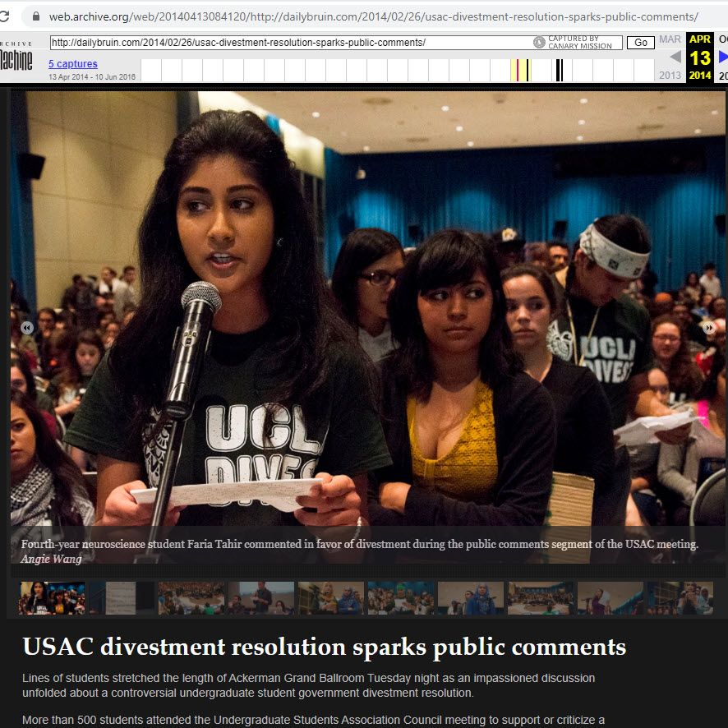Select the first gallery thumbnail
Image resolution: width=728 pixels, height=728 pixels.
(51, 598)
